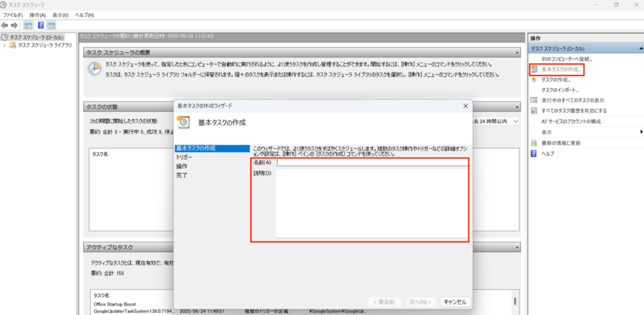Click タスク名 column header in active tasks
Screen dimensions: 644x315
(101, 296)
